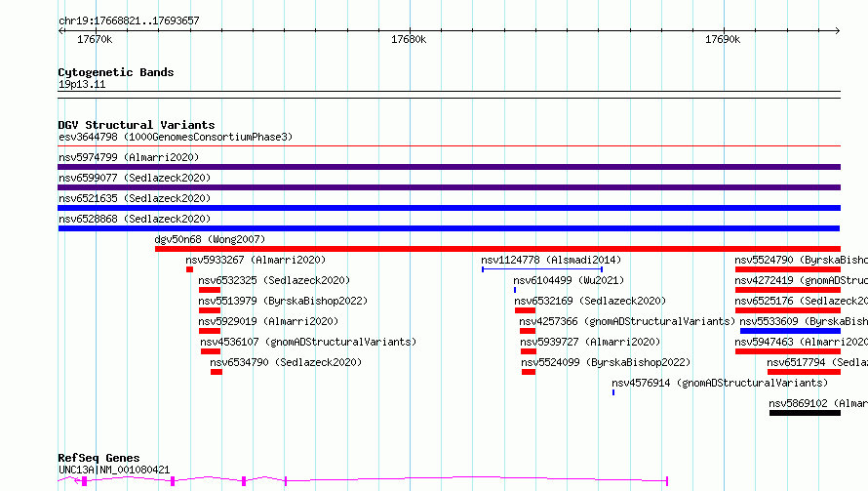Click the 17690k ruler tick label
The width and height of the screenshot is (868, 491).
pos(723,39)
